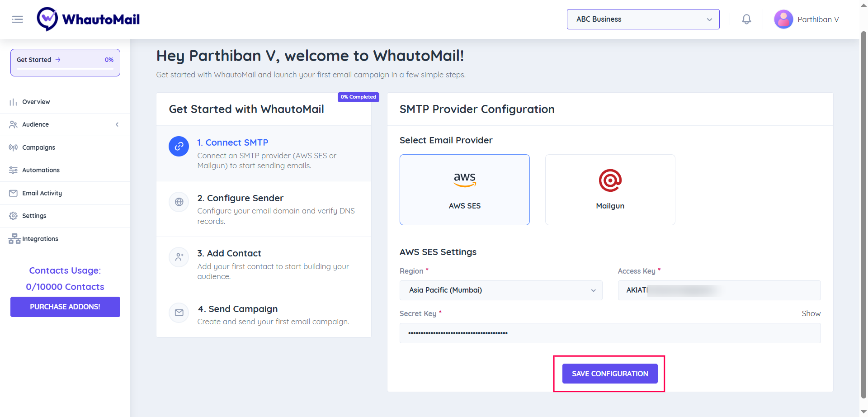Select Mailgun as email provider

[610, 190]
